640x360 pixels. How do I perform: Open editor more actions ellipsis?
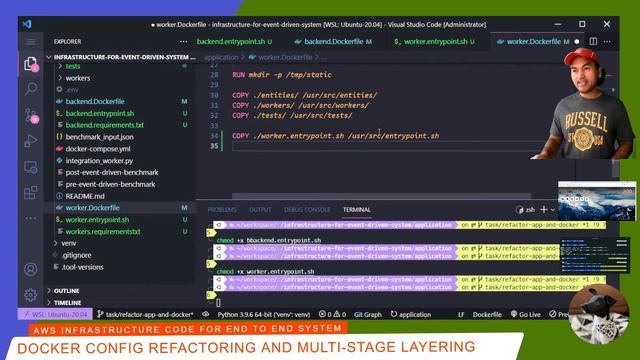(x=607, y=41)
